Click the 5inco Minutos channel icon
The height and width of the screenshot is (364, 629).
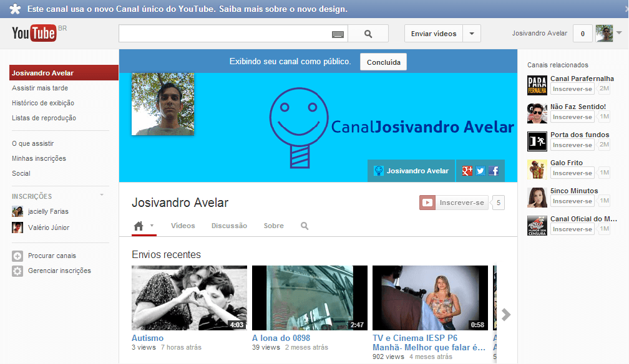[537, 198]
